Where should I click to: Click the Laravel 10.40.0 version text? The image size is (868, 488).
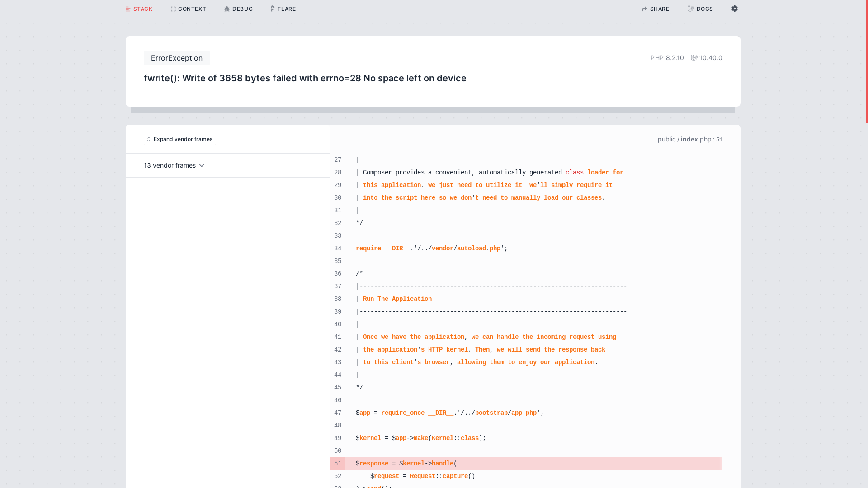pyautogui.click(x=707, y=58)
